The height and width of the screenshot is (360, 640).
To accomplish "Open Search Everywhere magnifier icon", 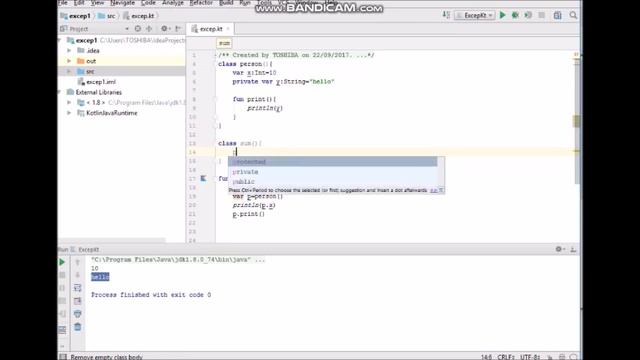I will tap(573, 15).
